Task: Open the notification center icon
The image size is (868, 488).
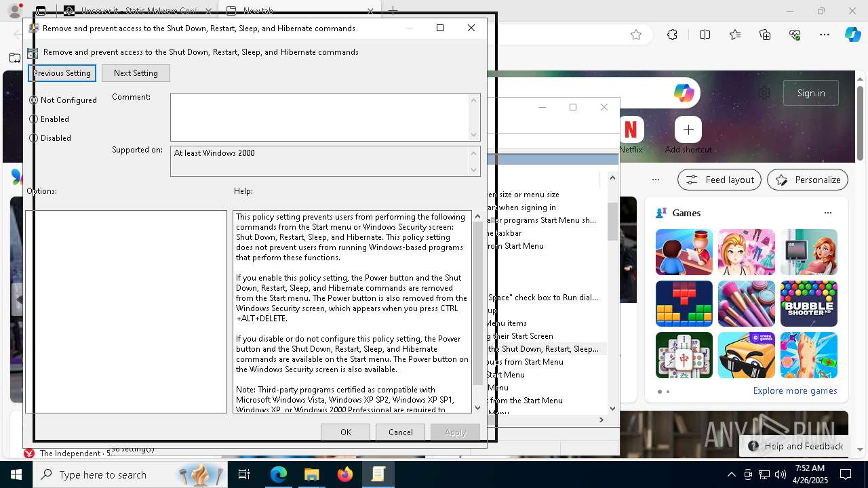Action: coord(846,474)
